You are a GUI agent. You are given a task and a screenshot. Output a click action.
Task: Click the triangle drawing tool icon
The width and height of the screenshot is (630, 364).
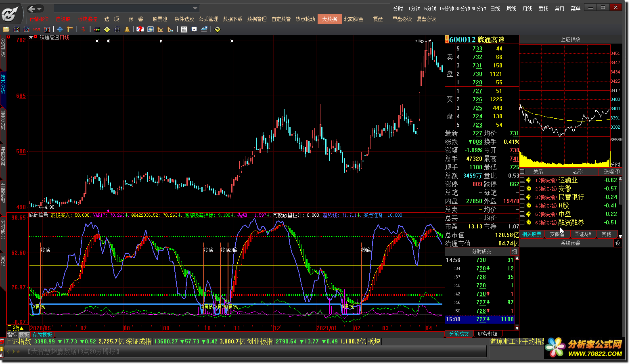(x=160, y=29)
